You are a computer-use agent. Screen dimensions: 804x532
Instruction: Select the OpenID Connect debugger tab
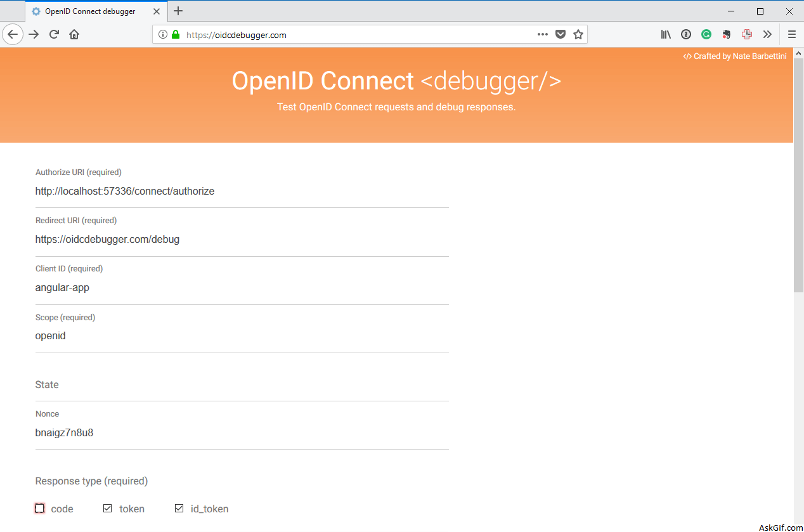point(89,11)
